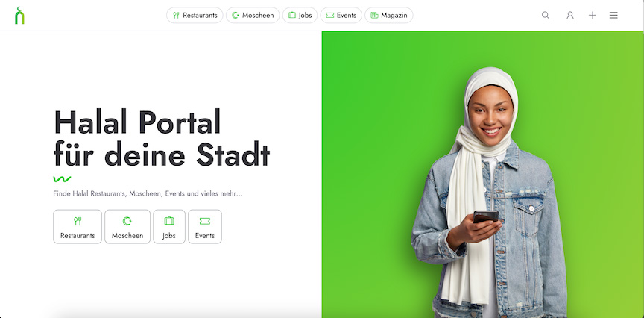Click the Events label in hero card
This screenshot has height=318, width=644.
tap(205, 236)
